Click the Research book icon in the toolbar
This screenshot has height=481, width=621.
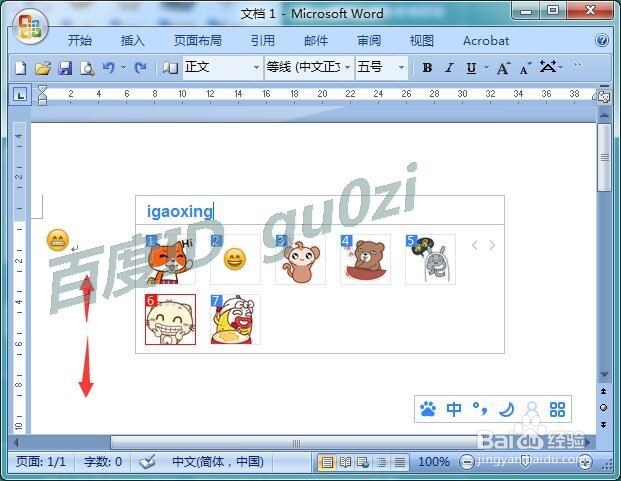[x=170, y=68]
